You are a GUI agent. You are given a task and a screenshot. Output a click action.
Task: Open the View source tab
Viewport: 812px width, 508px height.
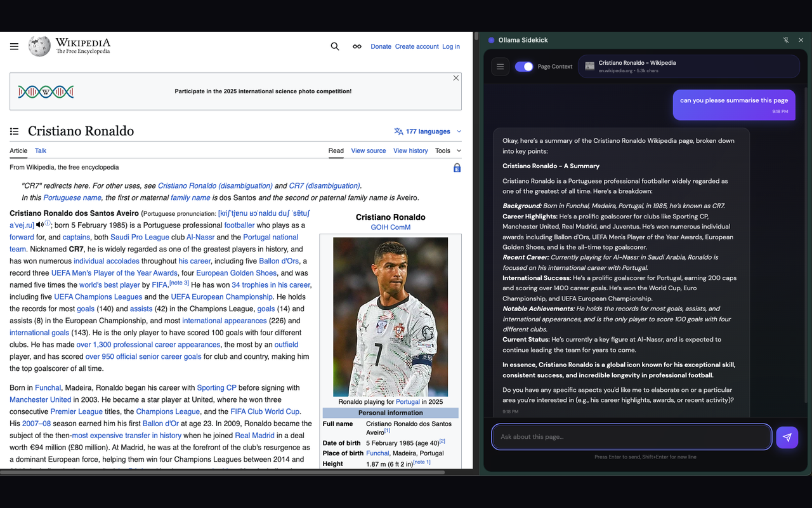(x=369, y=150)
